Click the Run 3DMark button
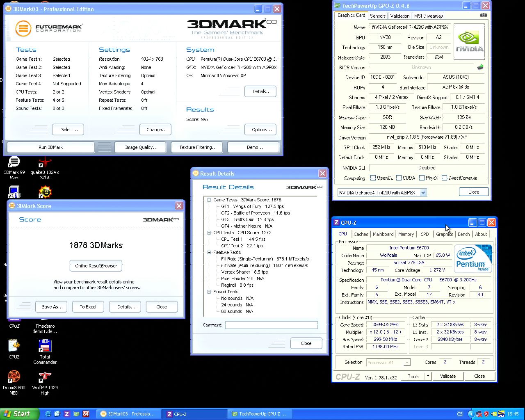525x420 pixels. (x=51, y=147)
